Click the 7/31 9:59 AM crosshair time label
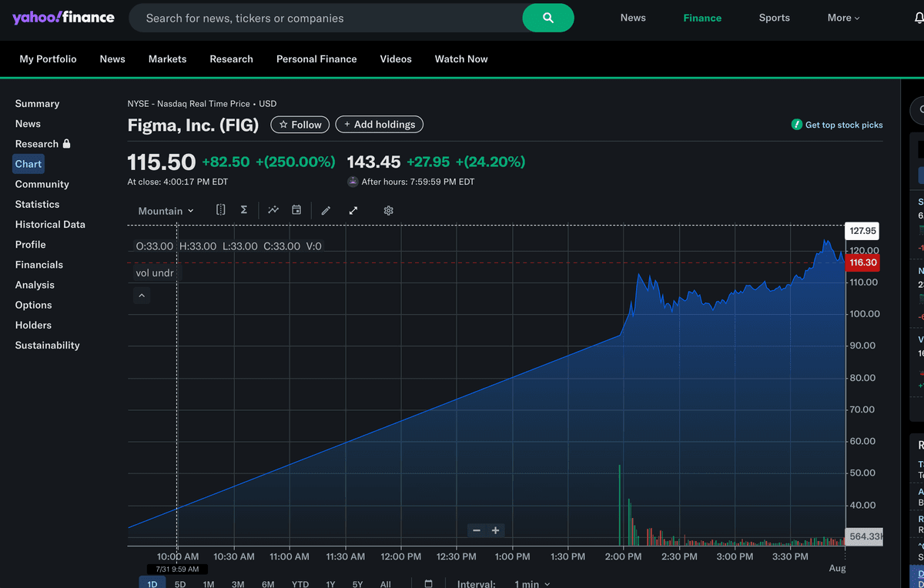 177,569
